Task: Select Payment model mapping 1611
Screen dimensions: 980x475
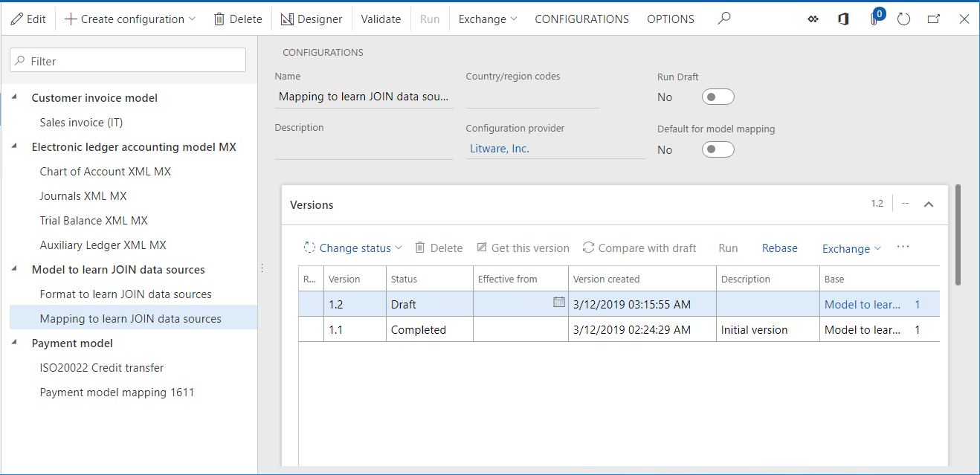Action: point(117,392)
